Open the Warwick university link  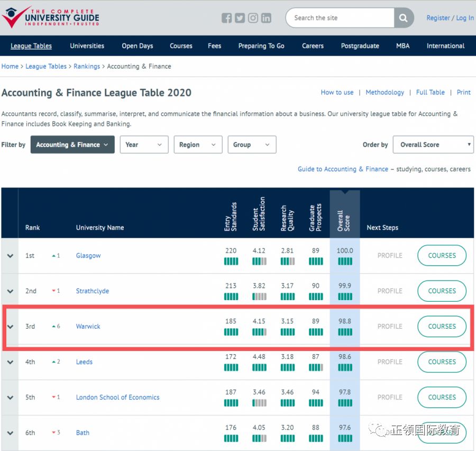(88, 327)
